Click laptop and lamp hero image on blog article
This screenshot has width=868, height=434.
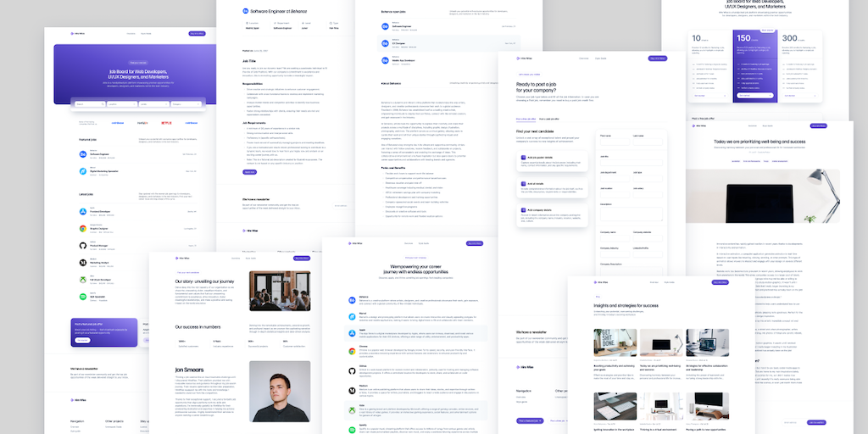(762, 196)
